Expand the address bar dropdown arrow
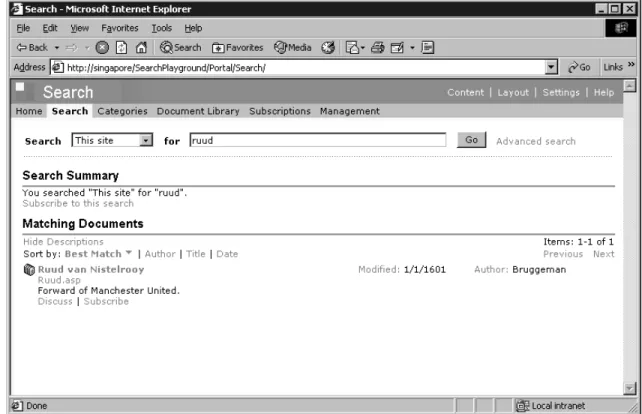The image size is (642, 414). pos(552,67)
